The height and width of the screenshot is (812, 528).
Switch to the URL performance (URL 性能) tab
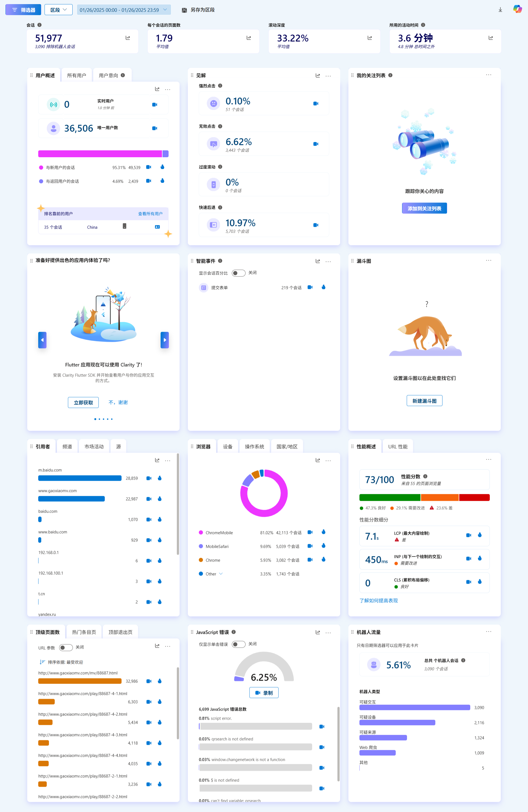click(x=398, y=447)
